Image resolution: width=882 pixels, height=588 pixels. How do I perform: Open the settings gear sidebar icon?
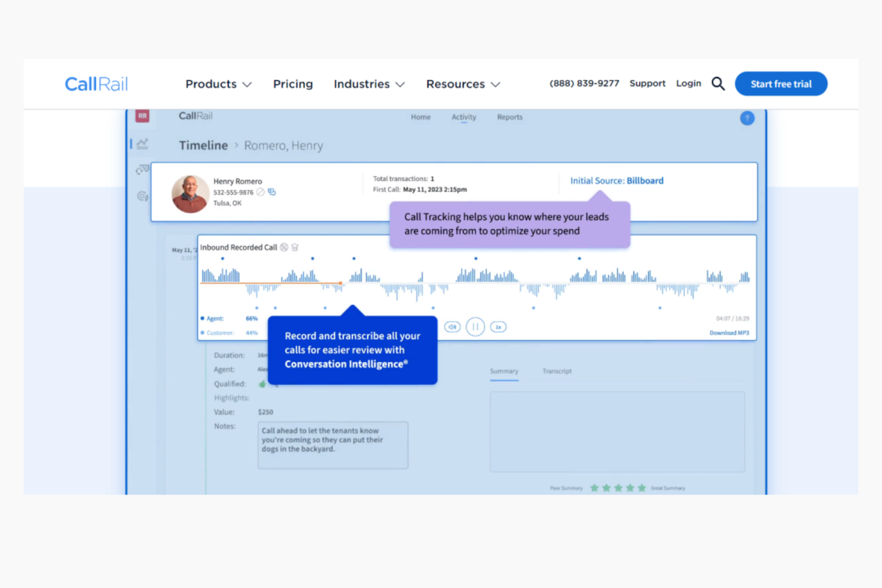click(142, 196)
